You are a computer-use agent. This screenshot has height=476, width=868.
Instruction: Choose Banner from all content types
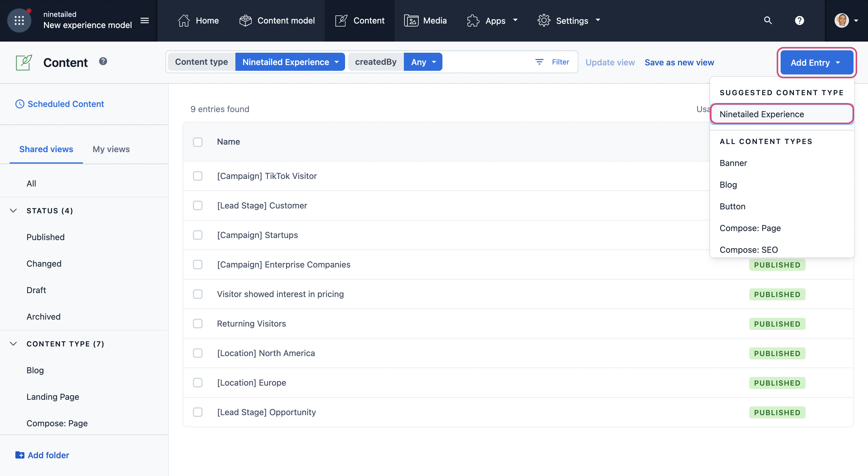tap(782, 163)
